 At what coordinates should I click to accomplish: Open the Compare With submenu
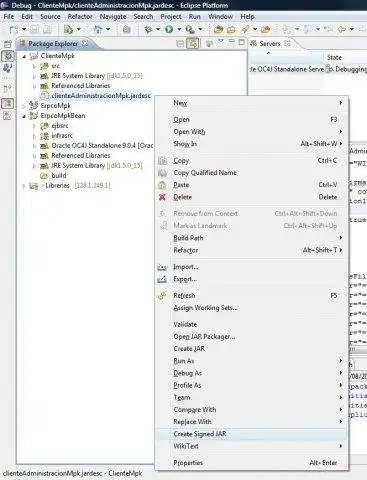pos(252,409)
